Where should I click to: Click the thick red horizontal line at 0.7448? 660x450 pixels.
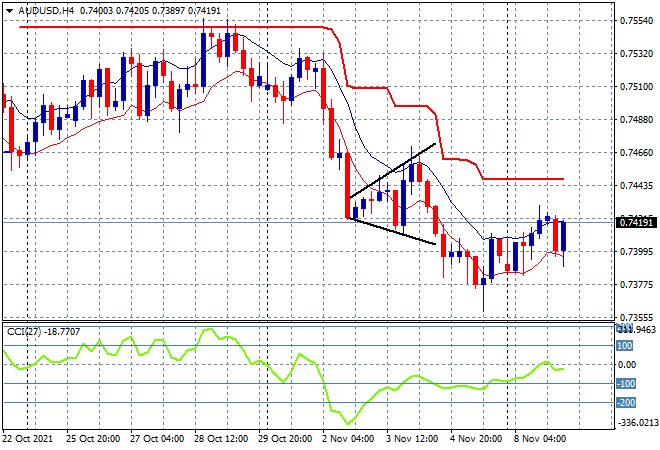click(523, 179)
